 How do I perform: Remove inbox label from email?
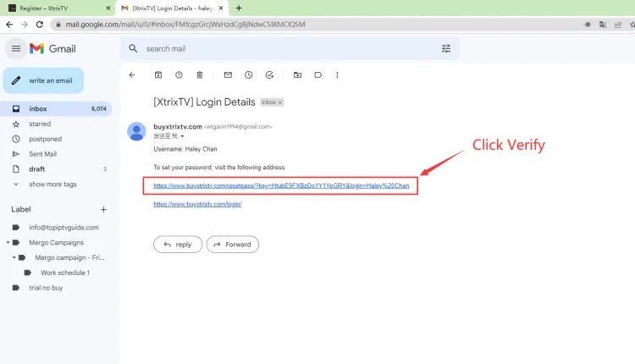coord(280,102)
